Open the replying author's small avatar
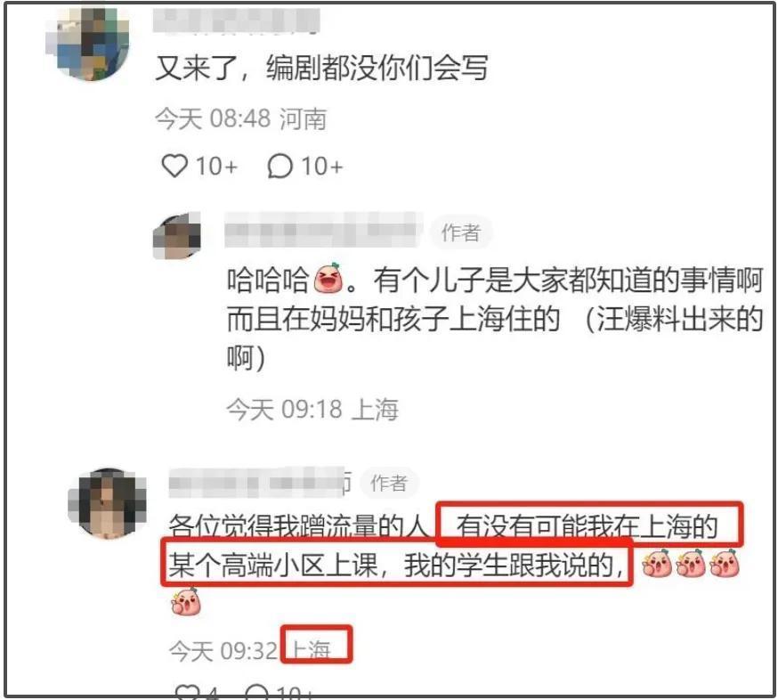Screen dimensions: 778x700 pos(178,236)
